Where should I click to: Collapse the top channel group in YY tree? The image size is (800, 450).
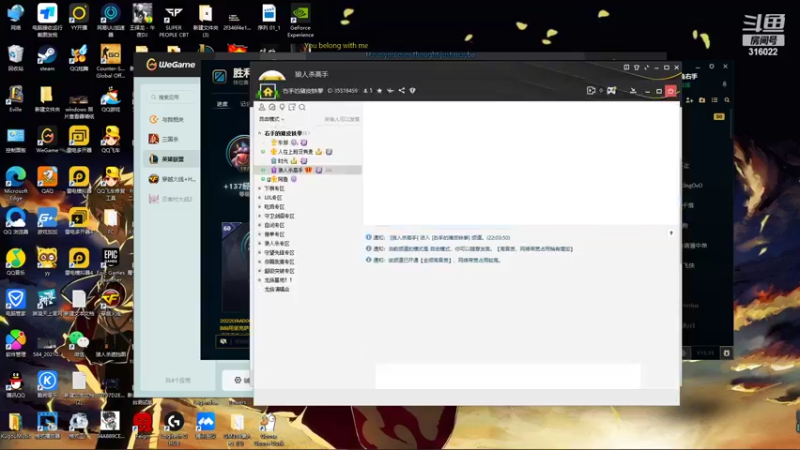click(x=260, y=133)
